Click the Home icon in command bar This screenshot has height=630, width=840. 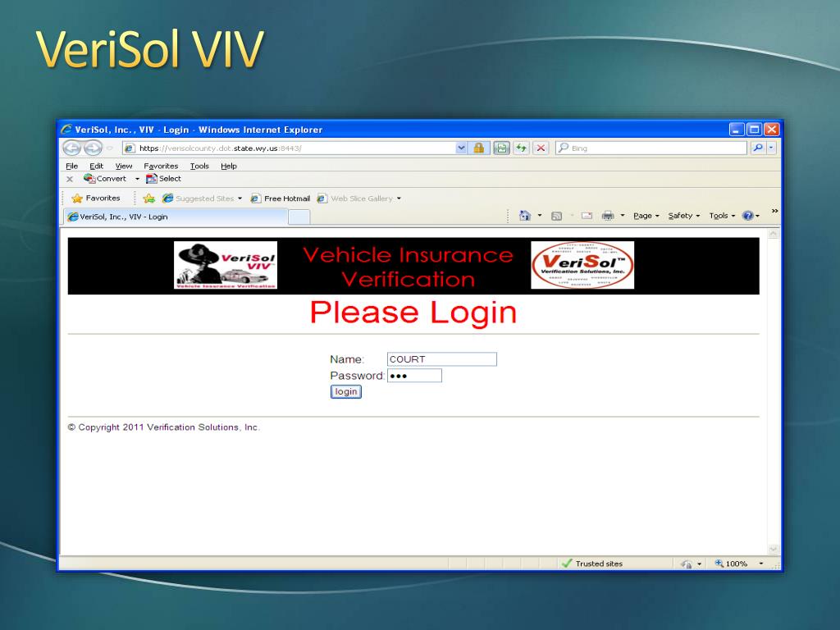click(x=525, y=216)
